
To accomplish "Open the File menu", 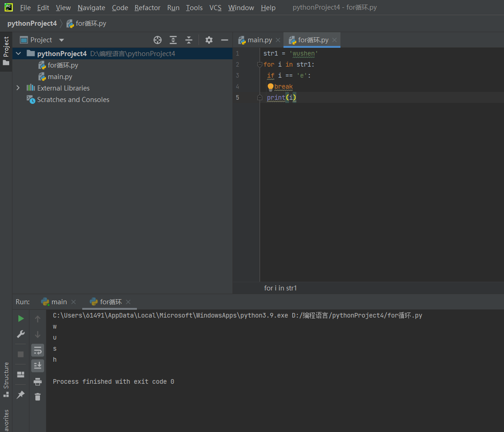I will click(x=25, y=8).
